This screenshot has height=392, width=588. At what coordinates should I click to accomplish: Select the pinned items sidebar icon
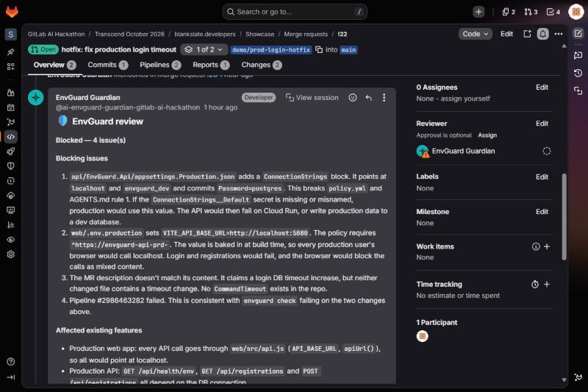click(x=10, y=51)
